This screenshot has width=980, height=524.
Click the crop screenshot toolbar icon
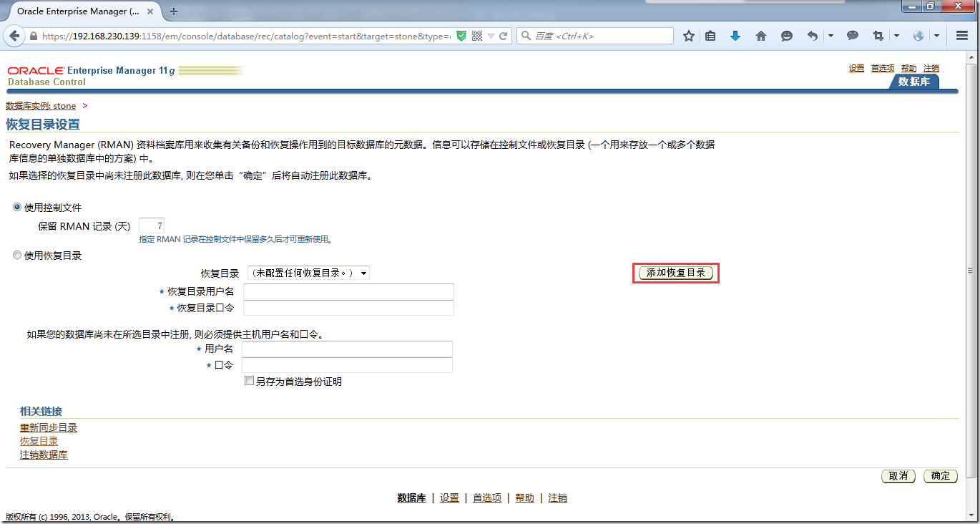[878, 36]
